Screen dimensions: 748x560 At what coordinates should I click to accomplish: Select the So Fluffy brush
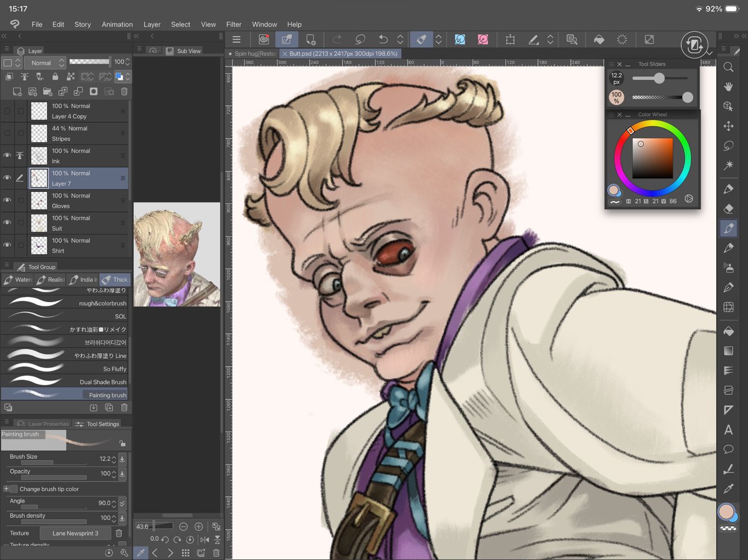(x=65, y=368)
